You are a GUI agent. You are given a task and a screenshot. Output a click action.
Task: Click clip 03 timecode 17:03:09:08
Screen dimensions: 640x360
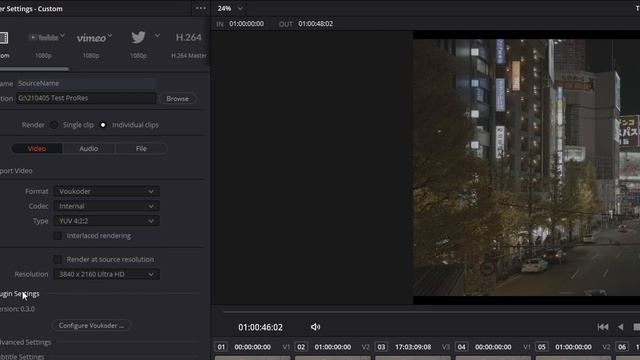tap(413, 347)
